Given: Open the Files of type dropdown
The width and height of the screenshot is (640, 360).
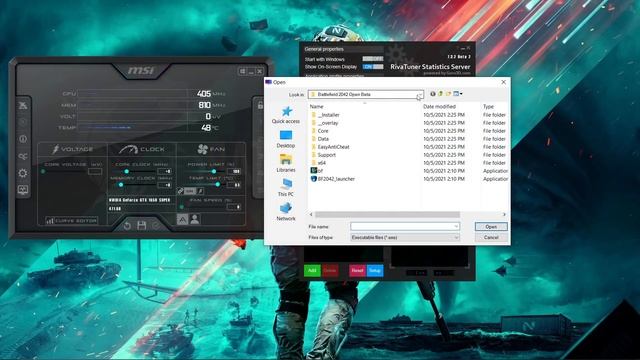Looking at the screenshot, I should click(x=405, y=237).
